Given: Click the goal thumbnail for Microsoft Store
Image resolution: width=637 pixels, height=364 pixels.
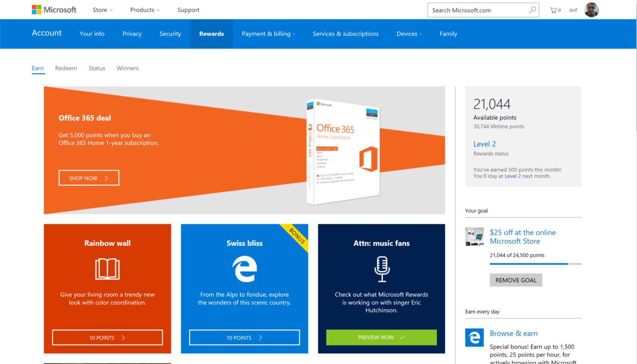Looking at the screenshot, I should tap(474, 237).
